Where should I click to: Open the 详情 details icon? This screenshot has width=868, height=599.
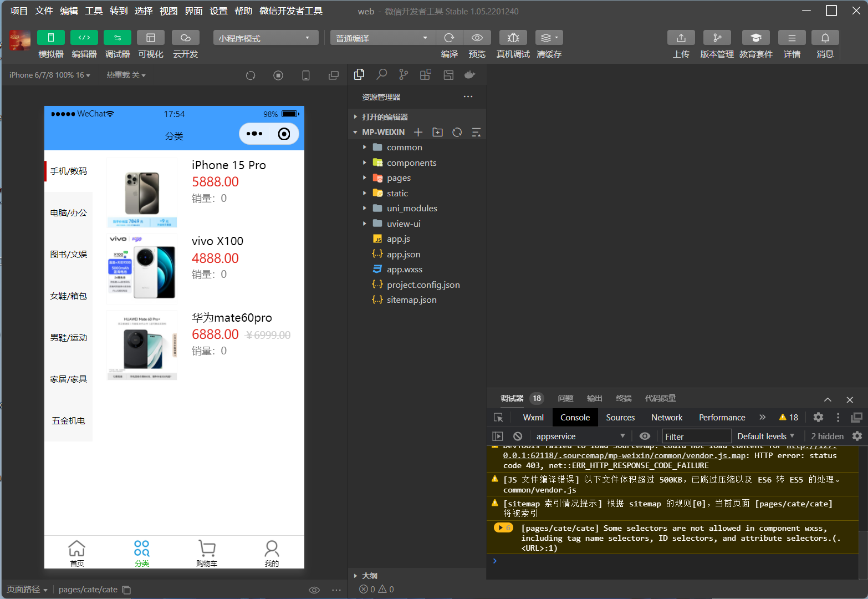pos(792,38)
